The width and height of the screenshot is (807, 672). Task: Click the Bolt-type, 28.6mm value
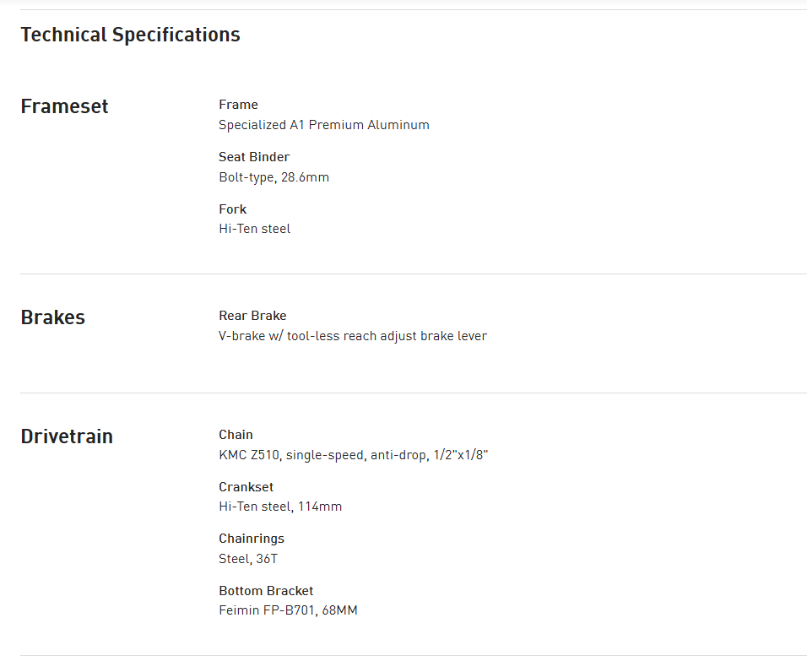pyautogui.click(x=274, y=177)
